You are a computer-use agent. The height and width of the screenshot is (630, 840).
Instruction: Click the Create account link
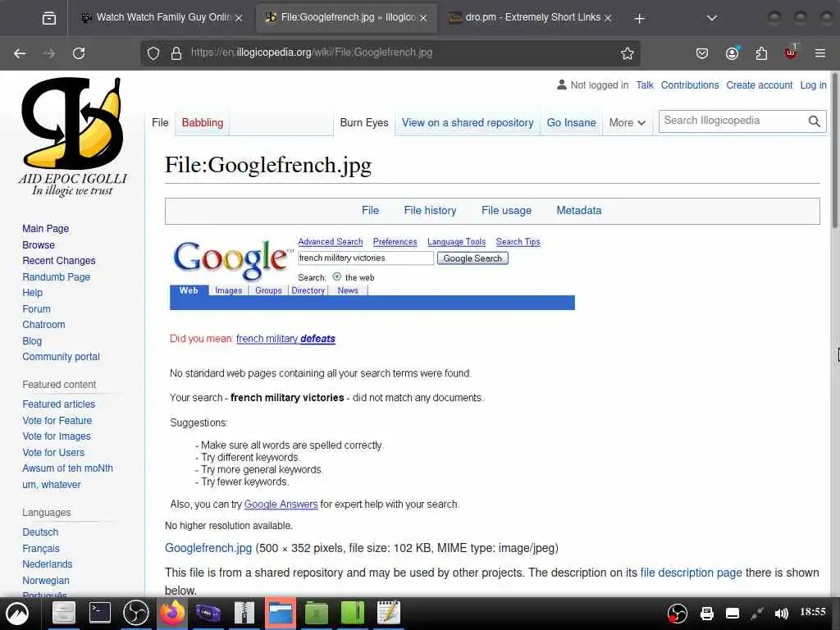759,85
